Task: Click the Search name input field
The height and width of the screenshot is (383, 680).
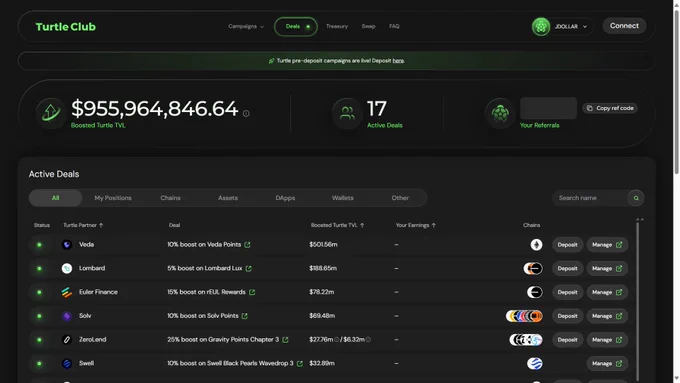Action: coord(590,198)
